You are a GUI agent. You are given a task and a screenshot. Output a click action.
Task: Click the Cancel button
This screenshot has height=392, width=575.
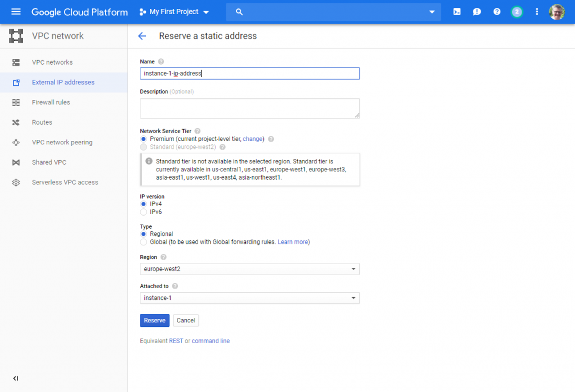[x=186, y=321]
